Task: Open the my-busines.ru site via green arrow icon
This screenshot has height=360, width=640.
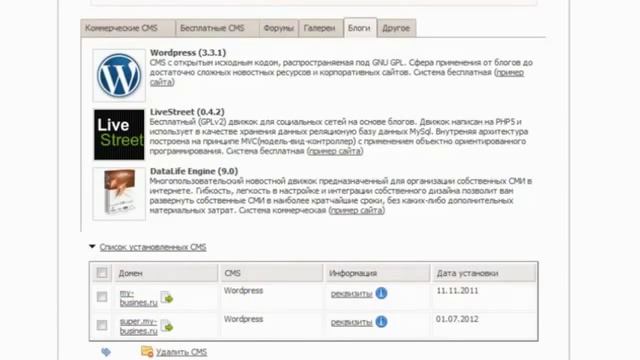Action: tap(167, 298)
